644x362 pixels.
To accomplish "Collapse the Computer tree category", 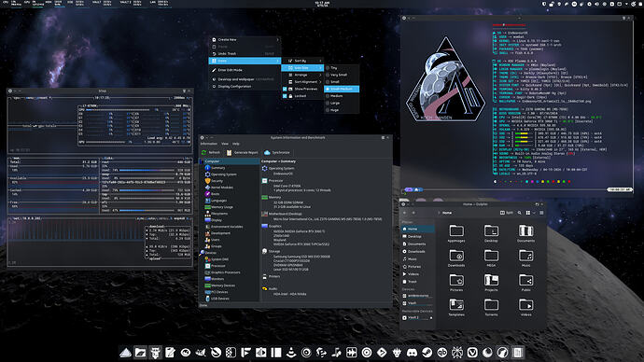I will 202,161.
